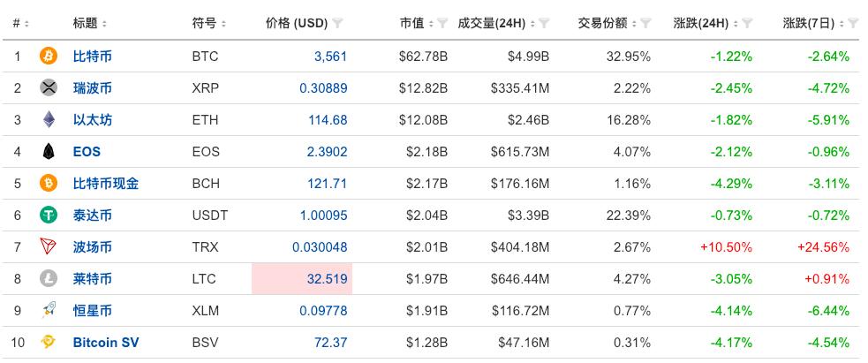Sort by 交易份额 column header

point(608,23)
